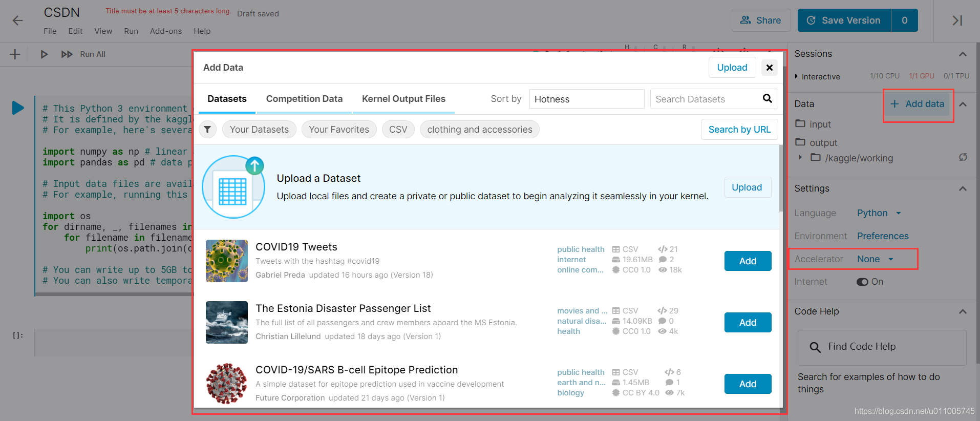Open the Help menu
This screenshot has height=421, width=980.
(x=202, y=31)
